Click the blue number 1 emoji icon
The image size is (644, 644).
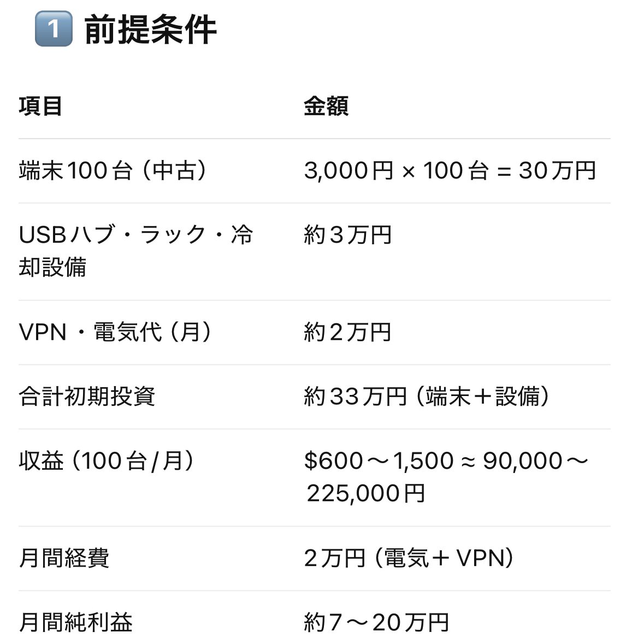(54, 29)
